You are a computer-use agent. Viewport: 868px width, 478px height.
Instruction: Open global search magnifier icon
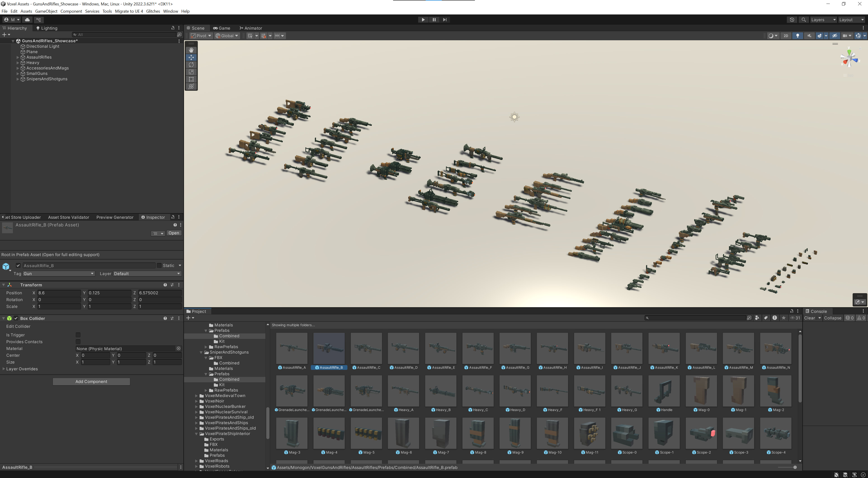804,19
